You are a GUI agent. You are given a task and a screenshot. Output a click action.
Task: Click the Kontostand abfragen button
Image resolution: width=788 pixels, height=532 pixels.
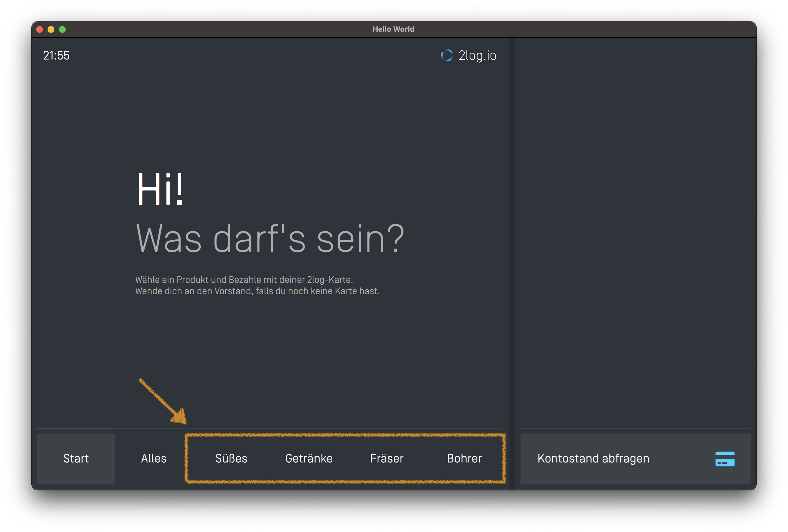coord(635,459)
